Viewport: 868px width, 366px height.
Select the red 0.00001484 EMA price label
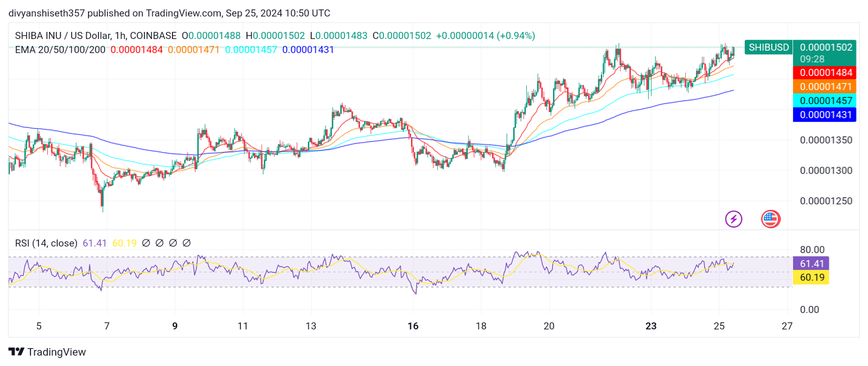click(824, 73)
